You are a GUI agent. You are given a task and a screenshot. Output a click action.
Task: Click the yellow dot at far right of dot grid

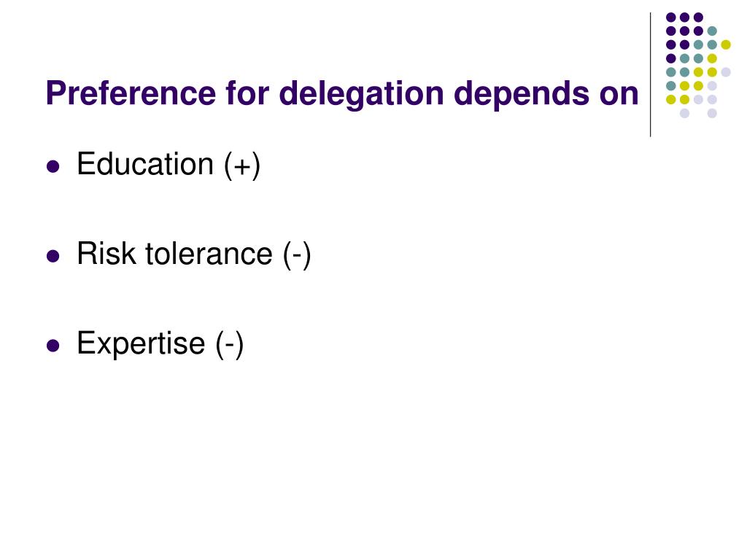click(726, 44)
